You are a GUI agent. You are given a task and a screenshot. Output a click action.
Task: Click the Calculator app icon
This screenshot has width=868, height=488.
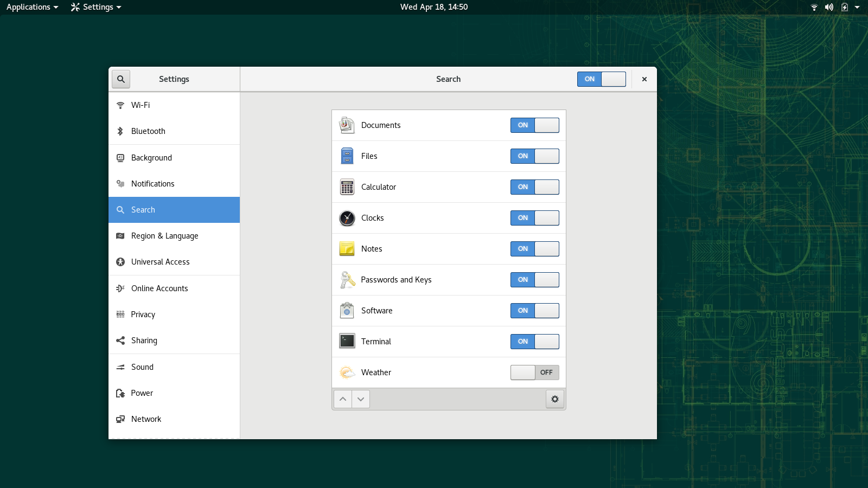pos(347,187)
